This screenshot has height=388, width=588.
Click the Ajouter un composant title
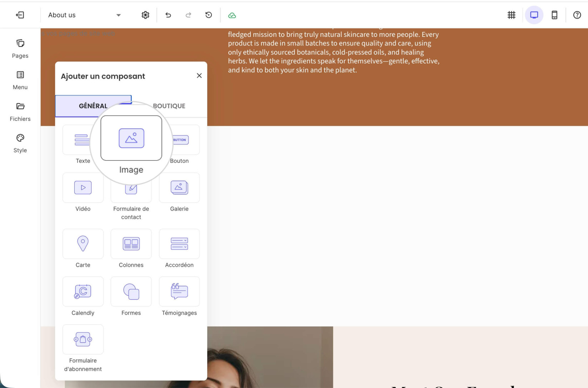(x=103, y=76)
